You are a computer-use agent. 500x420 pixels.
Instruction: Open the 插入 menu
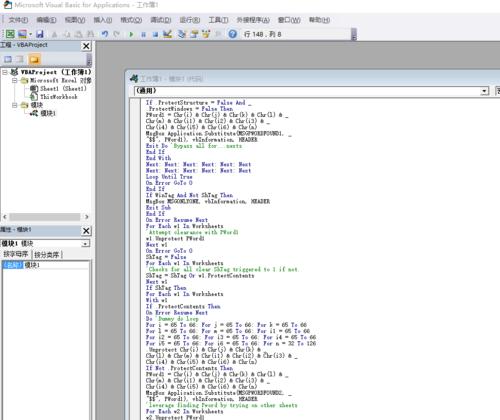[x=103, y=20]
